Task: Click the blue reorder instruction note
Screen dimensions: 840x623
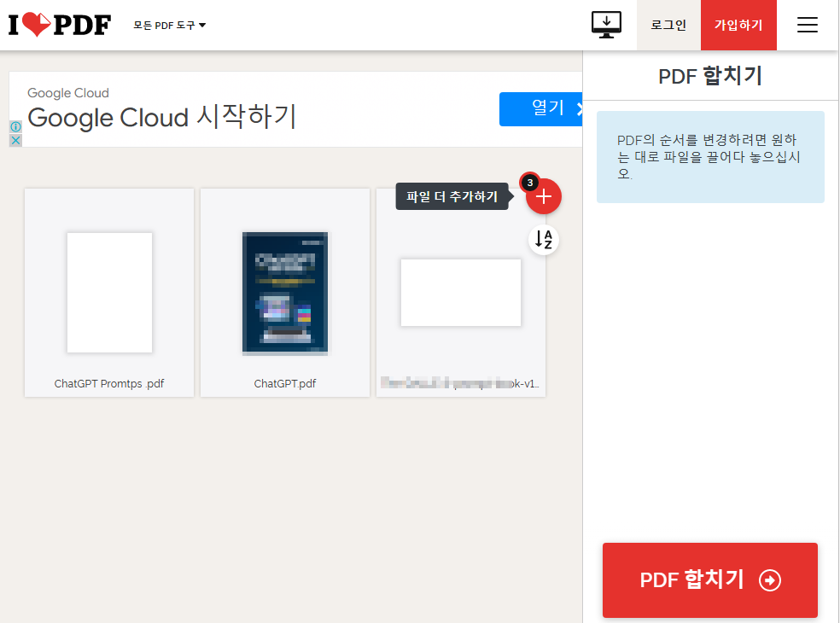Action: coord(710,157)
